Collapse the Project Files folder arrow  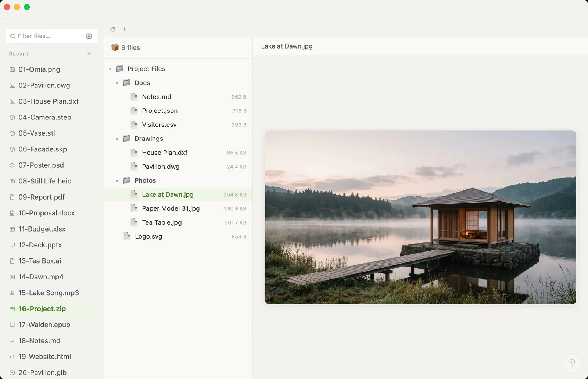(x=110, y=69)
